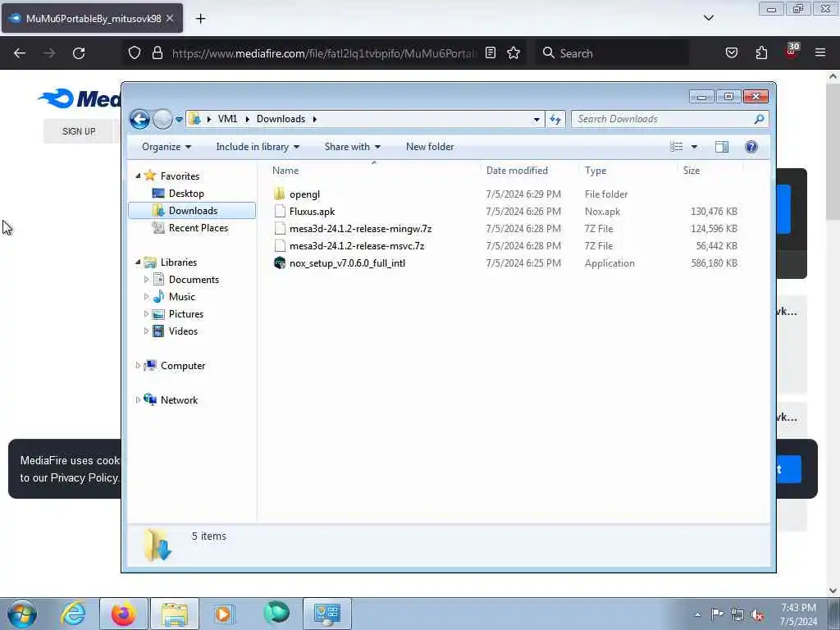840x630 pixels.
Task: Open the Save to Pocket icon
Action: tap(731, 53)
